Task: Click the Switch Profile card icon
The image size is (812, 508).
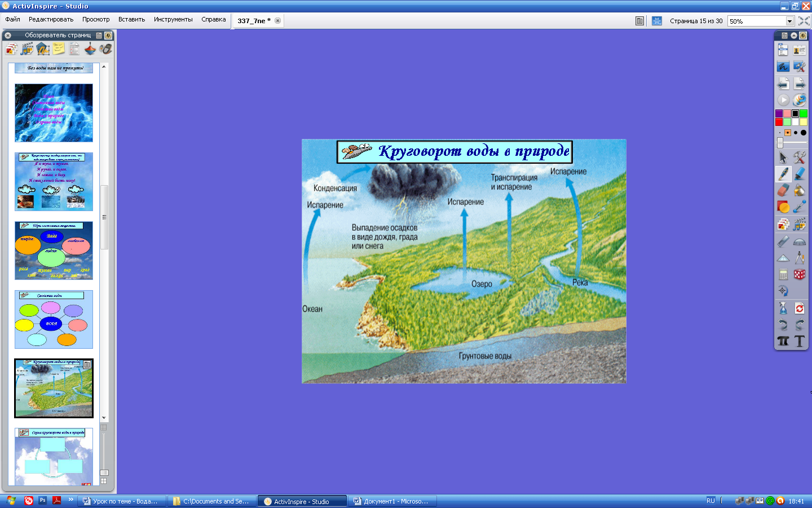Action: (800, 50)
